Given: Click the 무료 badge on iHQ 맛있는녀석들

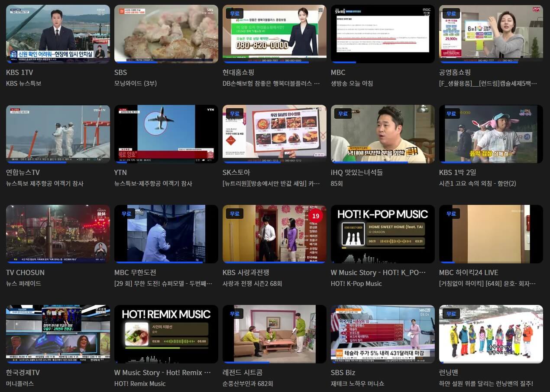Looking at the screenshot, I should pyautogui.click(x=343, y=113).
